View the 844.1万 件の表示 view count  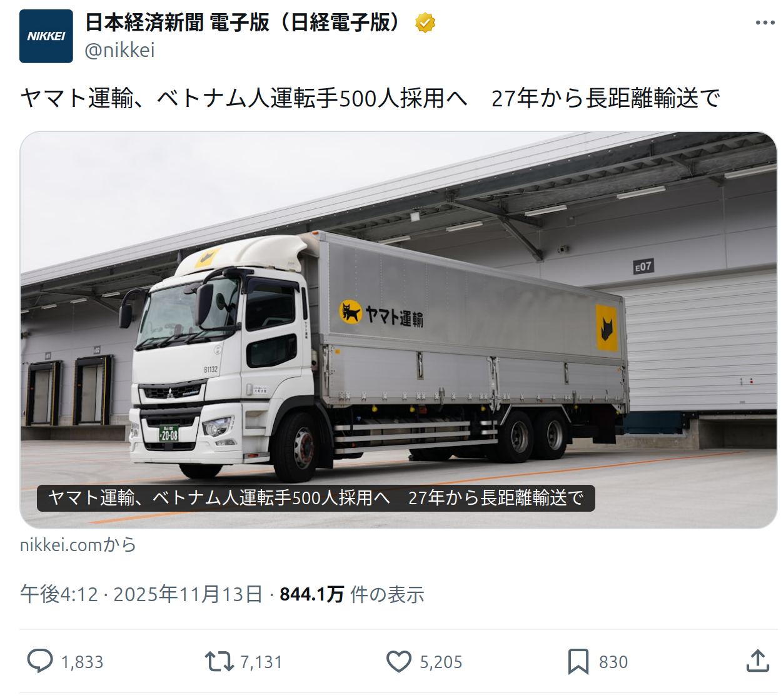(352, 594)
